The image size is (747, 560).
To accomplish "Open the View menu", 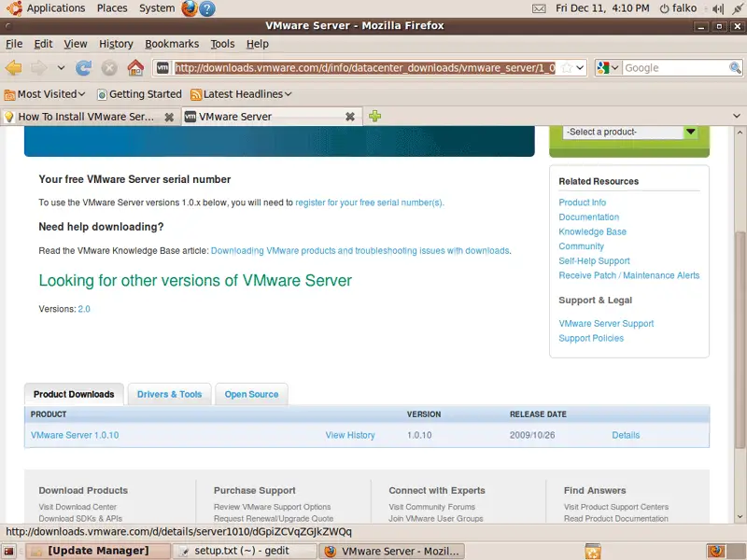I will tap(76, 44).
